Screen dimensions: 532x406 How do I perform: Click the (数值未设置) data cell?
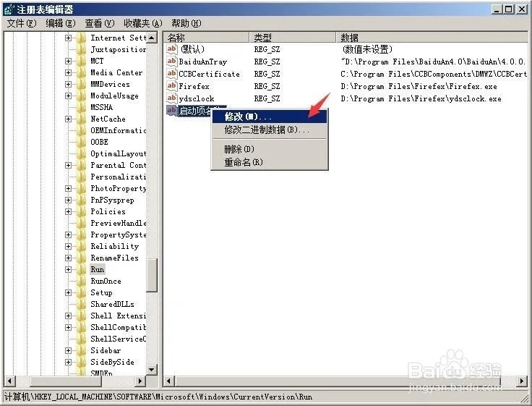pos(366,49)
